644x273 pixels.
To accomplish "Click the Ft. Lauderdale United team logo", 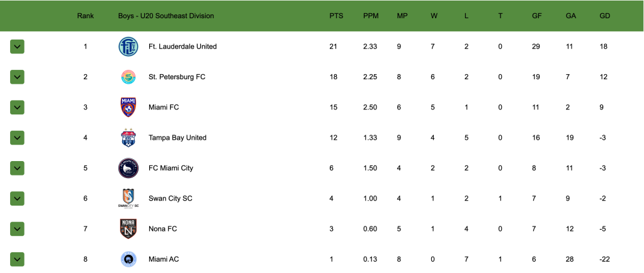I will click(x=128, y=47).
